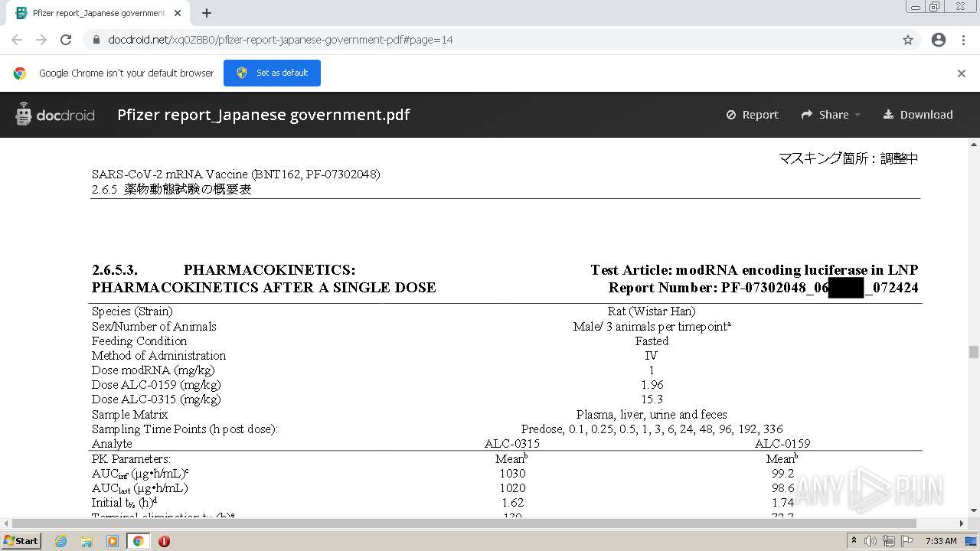This screenshot has width=980, height=551.
Task: Click the Show desktop button
Action: point(972,541)
